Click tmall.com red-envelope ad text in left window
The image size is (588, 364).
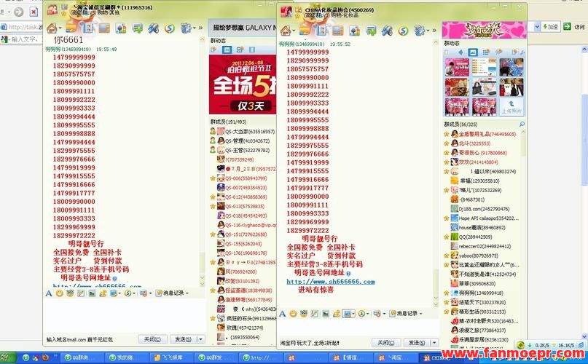[x=79, y=340]
